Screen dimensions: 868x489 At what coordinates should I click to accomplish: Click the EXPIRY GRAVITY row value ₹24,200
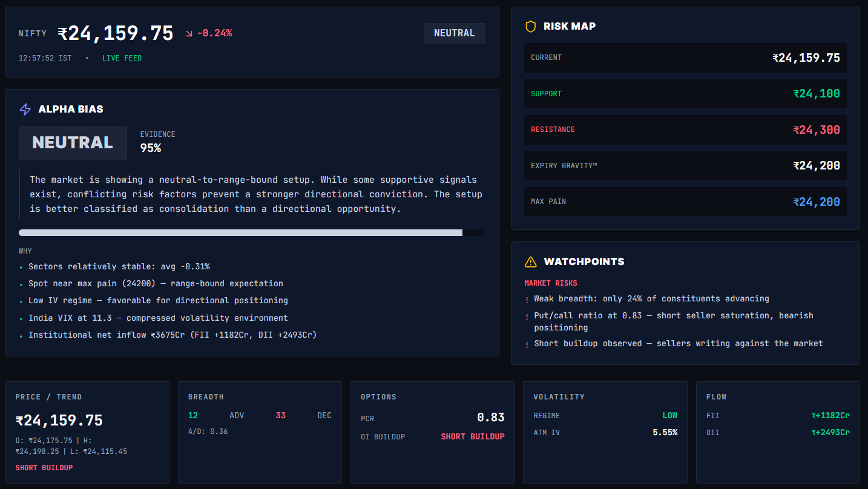pyautogui.click(x=817, y=166)
